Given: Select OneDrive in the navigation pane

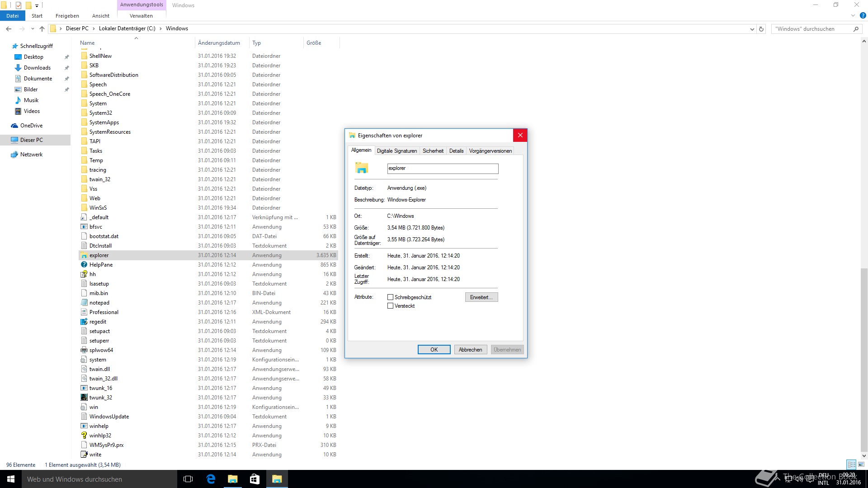Looking at the screenshot, I should (31, 126).
